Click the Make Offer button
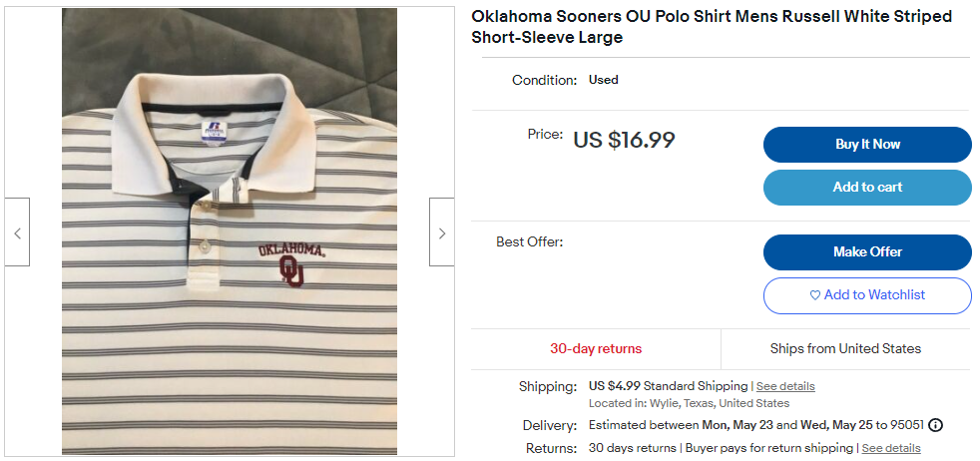Image resolution: width=980 pixels, height=461 pixels. pos(867,252)
